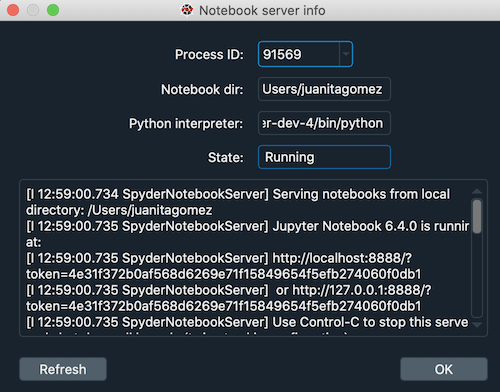Click the 'State:' label
This screenshot has width=500, height=392.
(226, 158)
